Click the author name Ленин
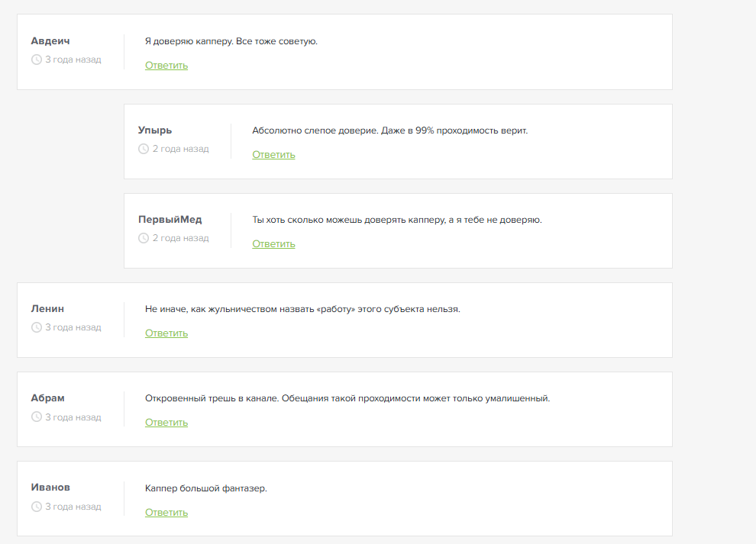This screenshot has width=756, height=544. [x=47, y=308]
